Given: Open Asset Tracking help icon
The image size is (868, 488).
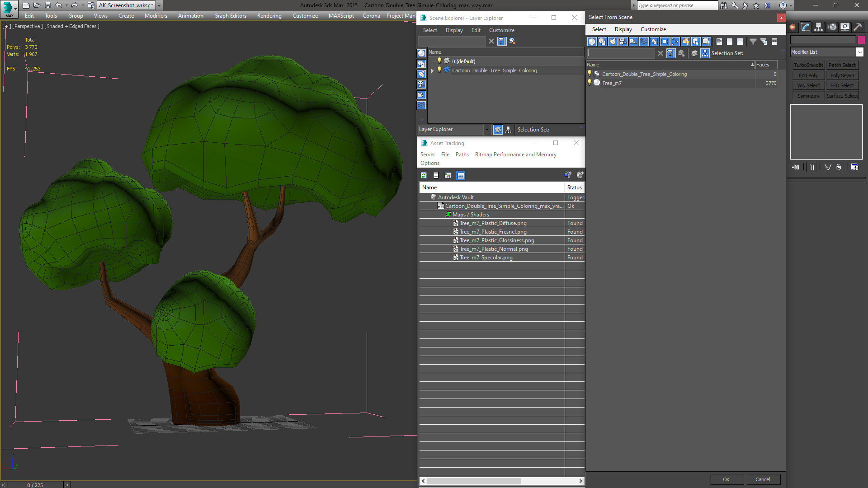Looking at the screenshot, I should point(568,175).
